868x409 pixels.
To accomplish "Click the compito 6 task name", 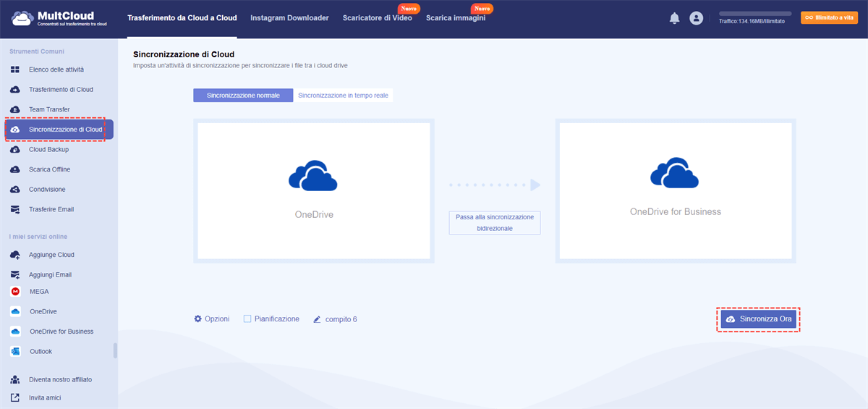I will point(341,319).
